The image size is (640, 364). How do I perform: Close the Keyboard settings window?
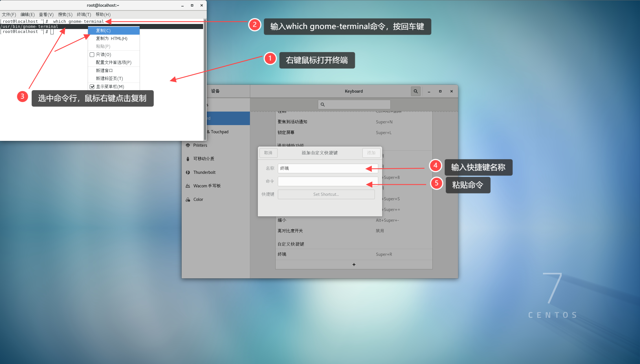[x=452, y=91]
